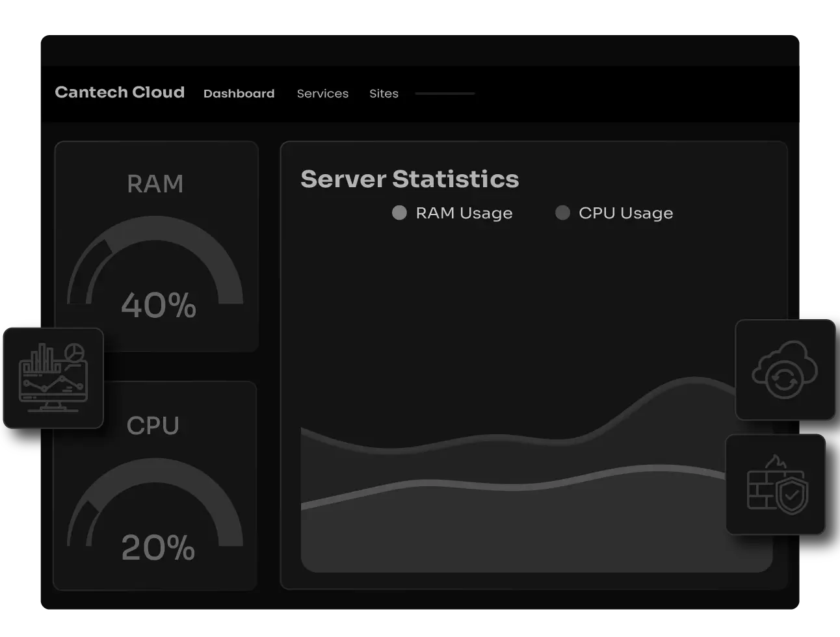Image resolution: width=840 pixels, height=637 pixels.
Task: Switch to the Services tab
Action: click(x=322, y=94)
